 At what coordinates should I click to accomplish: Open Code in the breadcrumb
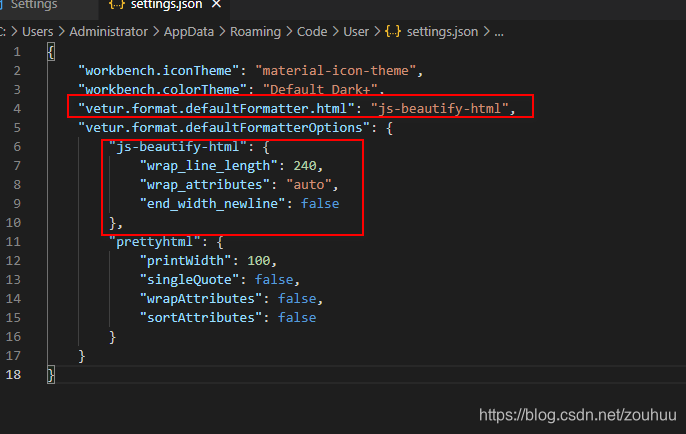(312, 32)
